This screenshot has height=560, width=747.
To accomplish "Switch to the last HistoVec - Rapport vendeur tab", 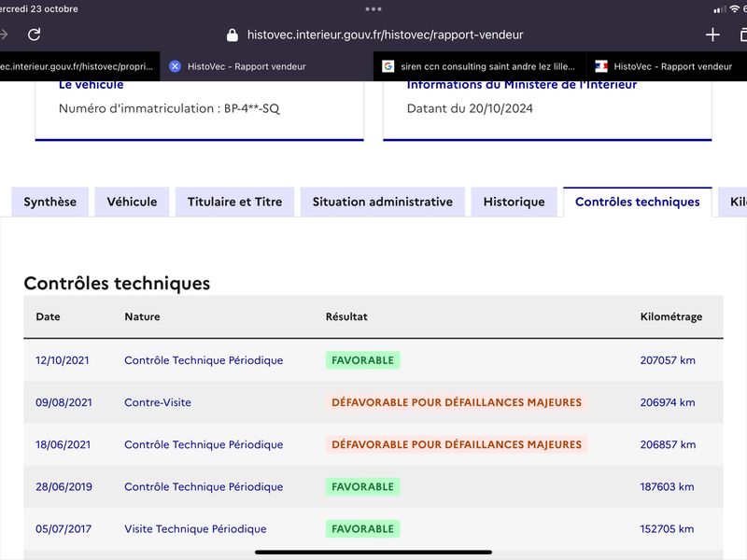I will [x=667, y=66].
